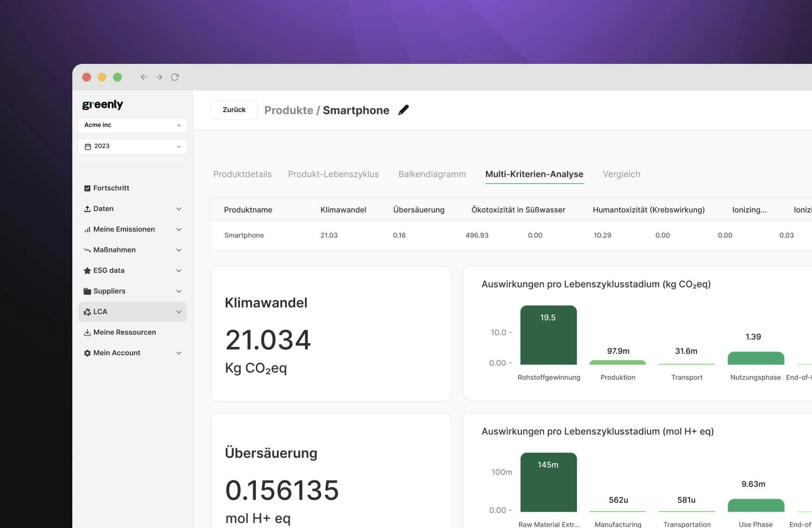The width and height of the screenshot is (812, 528).
Task: Click the Übersäuerung column header
Action: [419, 210]
